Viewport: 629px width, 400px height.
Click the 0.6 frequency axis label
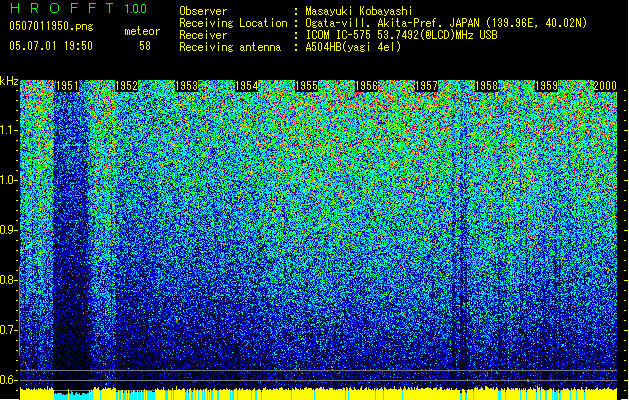click(x=8, y=380)
